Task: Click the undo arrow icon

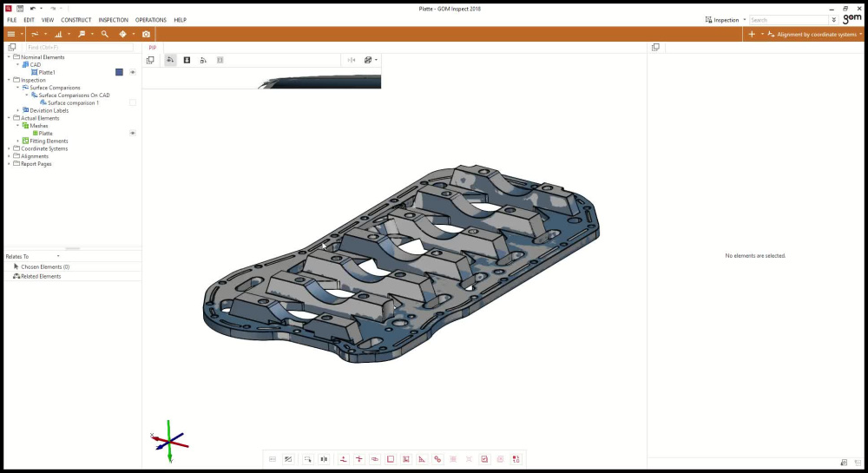Action: point(33,9)
